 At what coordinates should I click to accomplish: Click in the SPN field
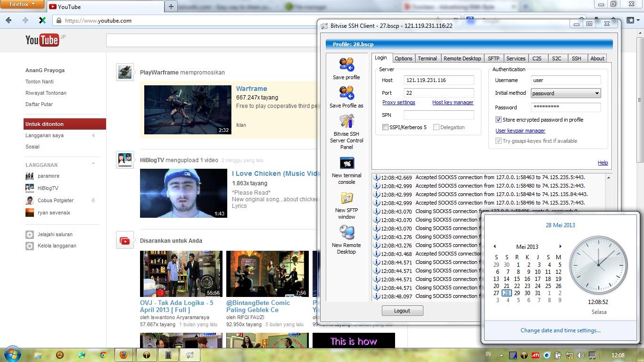[x=439, y=115]
